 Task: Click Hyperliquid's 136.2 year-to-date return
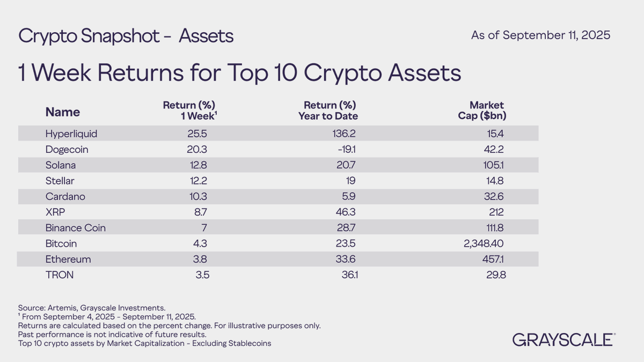click(x=345, y=134)
